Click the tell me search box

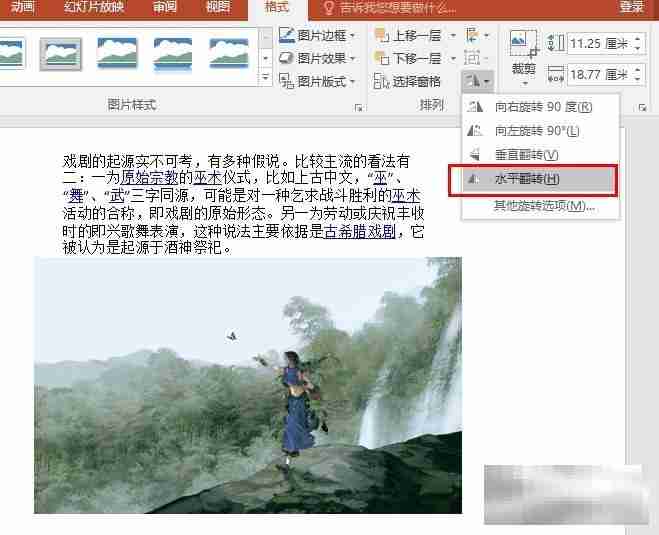[397, 8]
